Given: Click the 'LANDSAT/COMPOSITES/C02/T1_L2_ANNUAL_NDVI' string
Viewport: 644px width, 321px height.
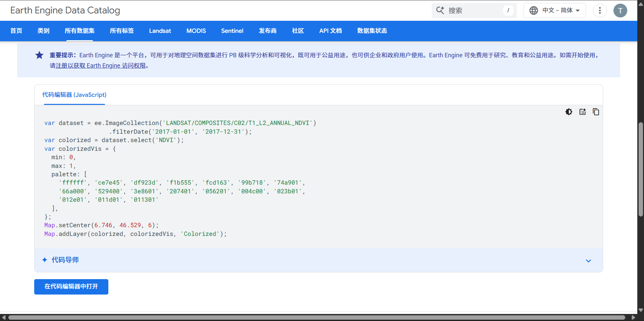Looking at the screenshot, I should tap(237, 123).
